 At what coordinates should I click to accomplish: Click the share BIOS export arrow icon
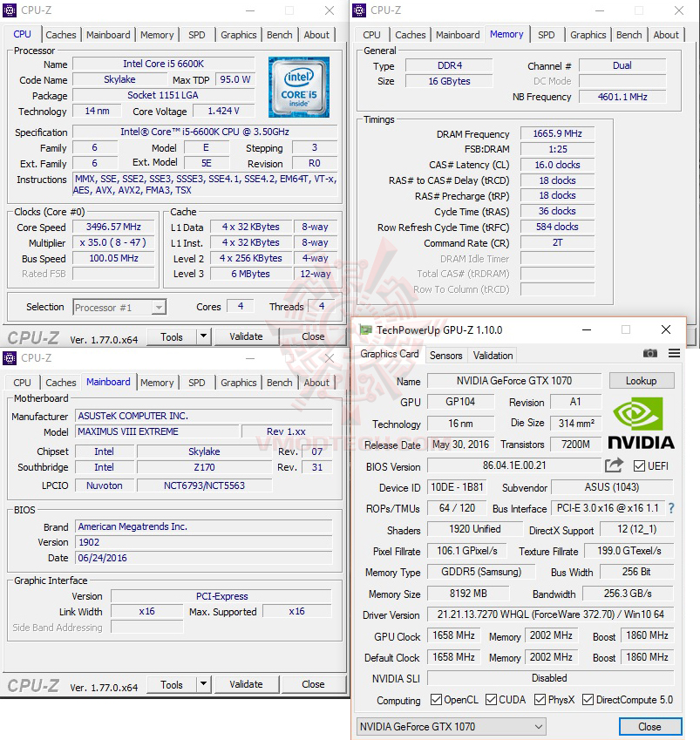pos(614,465)
